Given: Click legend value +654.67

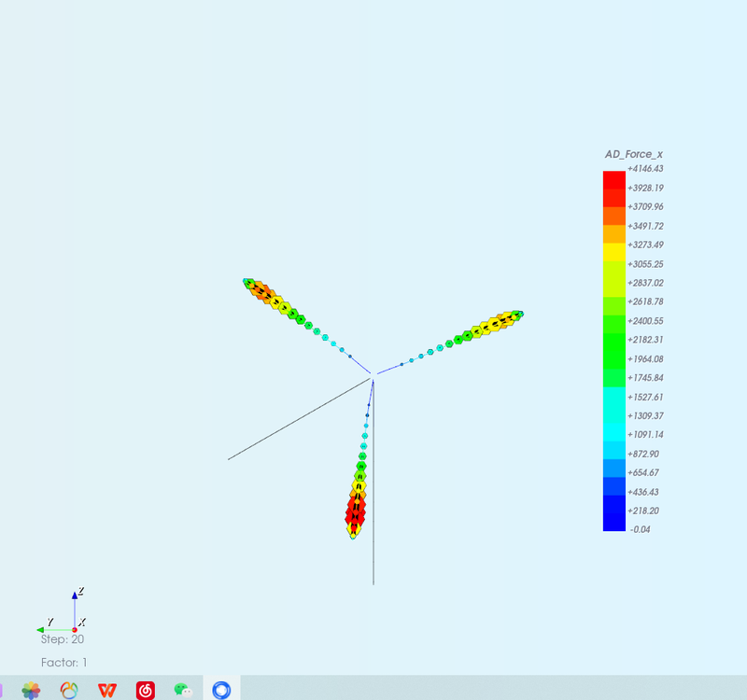Looking at the screenshot, I should click(643, 472).
